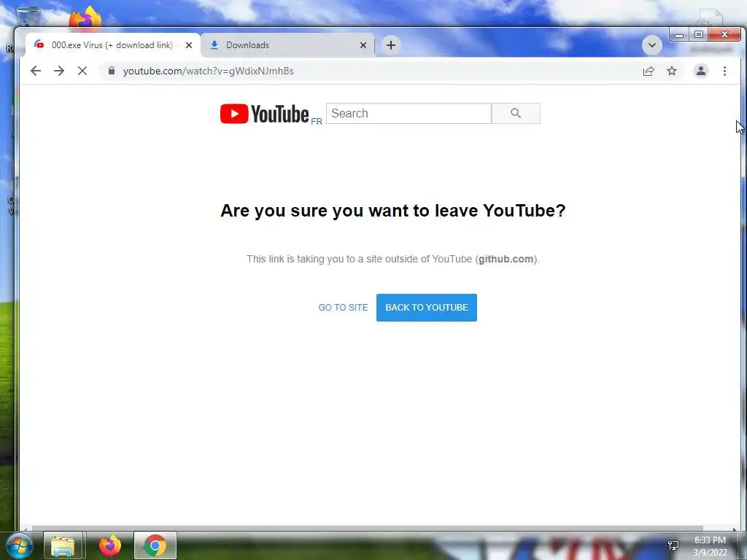This screenshot has height=560, width=747.
Task: Open Firefox from the taskbar
Action: tap(109, 545)
